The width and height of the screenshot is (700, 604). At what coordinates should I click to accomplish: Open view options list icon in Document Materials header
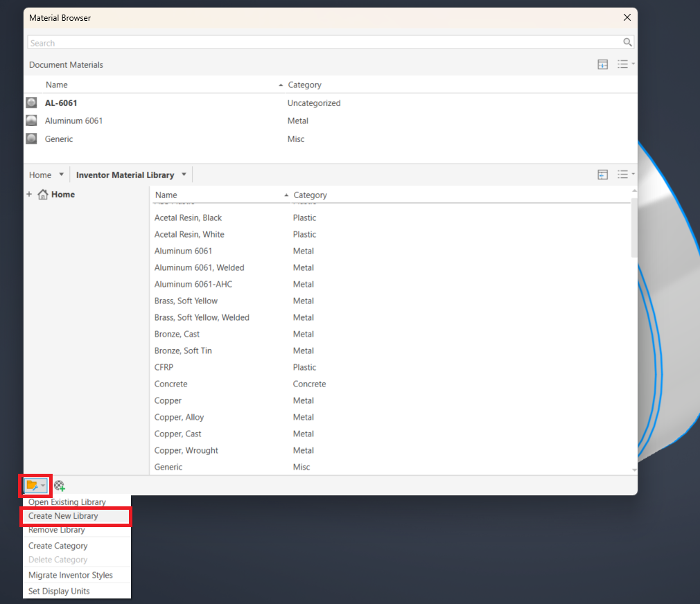(625, 64)
